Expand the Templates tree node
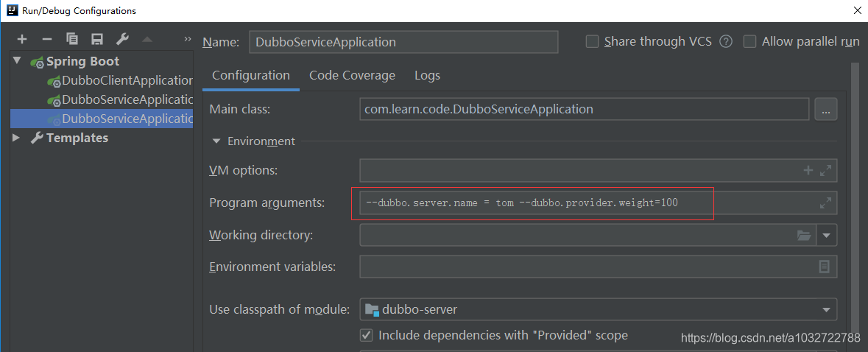This screenshot has width=868, height=352. pyautogui.click(x=16, y=137)
